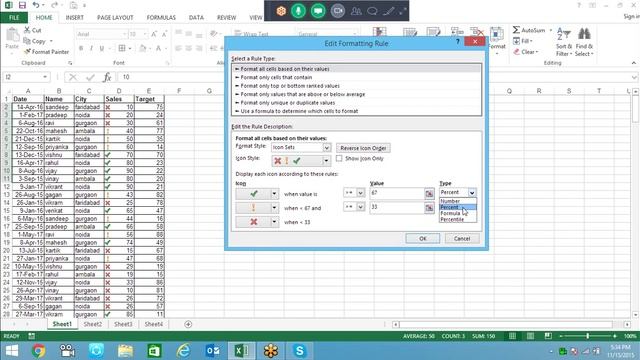Click the Sort & Filter icon
The width and height of the screenshot is (640, 360).
(564, 42)
